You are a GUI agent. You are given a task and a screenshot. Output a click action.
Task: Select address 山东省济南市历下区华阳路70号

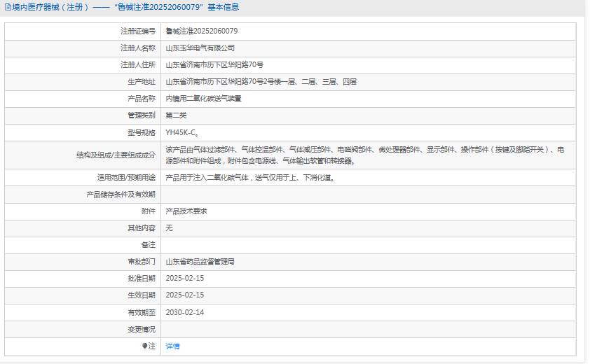pos(214,65)
